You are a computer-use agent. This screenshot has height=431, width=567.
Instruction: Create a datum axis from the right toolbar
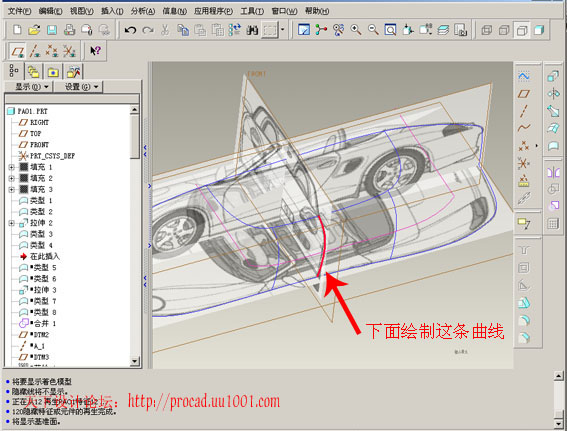click(x=524, y=111)
